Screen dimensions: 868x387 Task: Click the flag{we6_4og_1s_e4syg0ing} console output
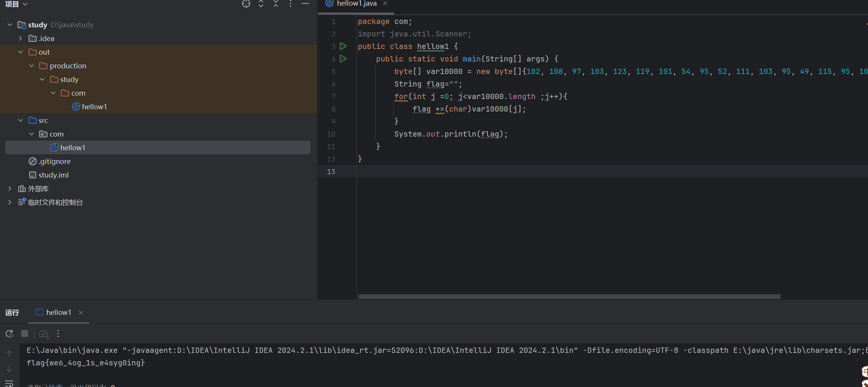86,363
